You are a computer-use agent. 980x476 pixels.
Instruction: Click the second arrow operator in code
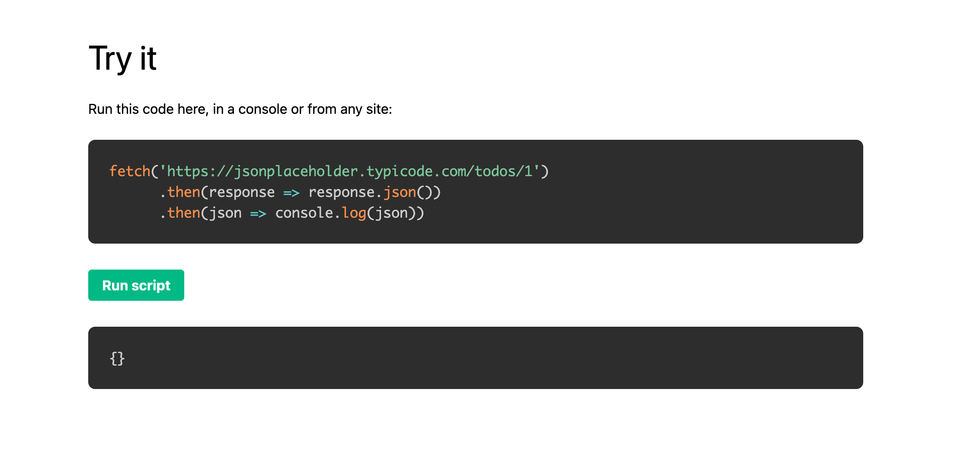258,213
